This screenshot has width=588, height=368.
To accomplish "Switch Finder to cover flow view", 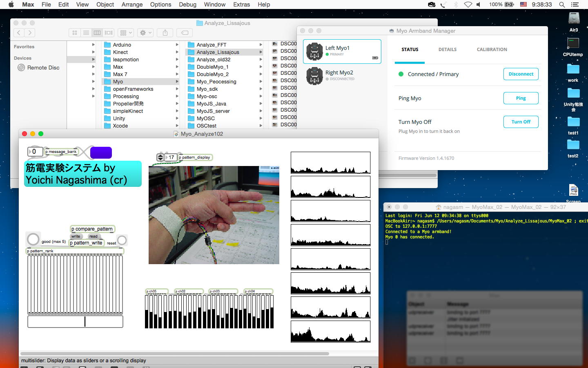I will tap(109, 33).
